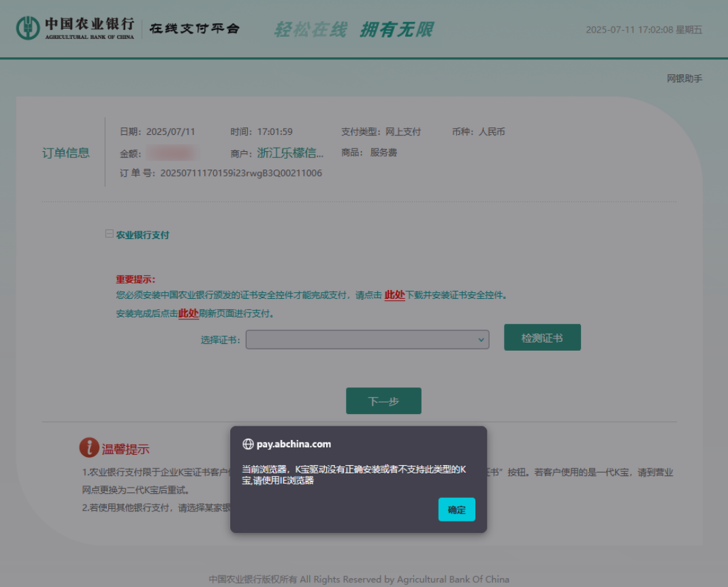
Task: Open the 选择证书 dropdown
Action: (x=367, y=340)
